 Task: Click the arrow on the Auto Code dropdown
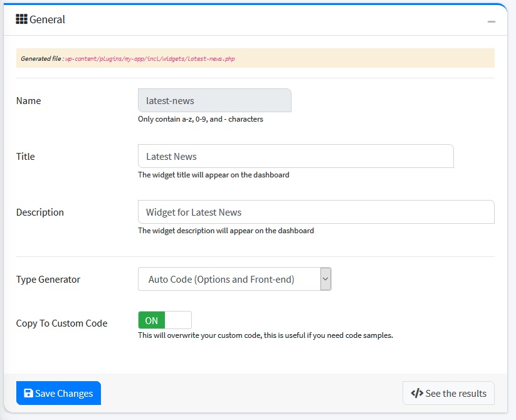pyautogui.click(x=325, y=279)
